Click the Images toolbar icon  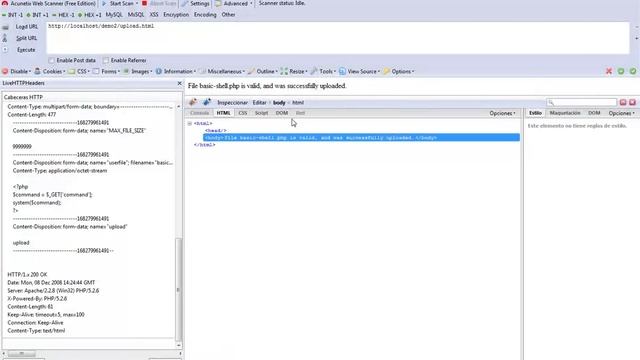coord(126,71)
